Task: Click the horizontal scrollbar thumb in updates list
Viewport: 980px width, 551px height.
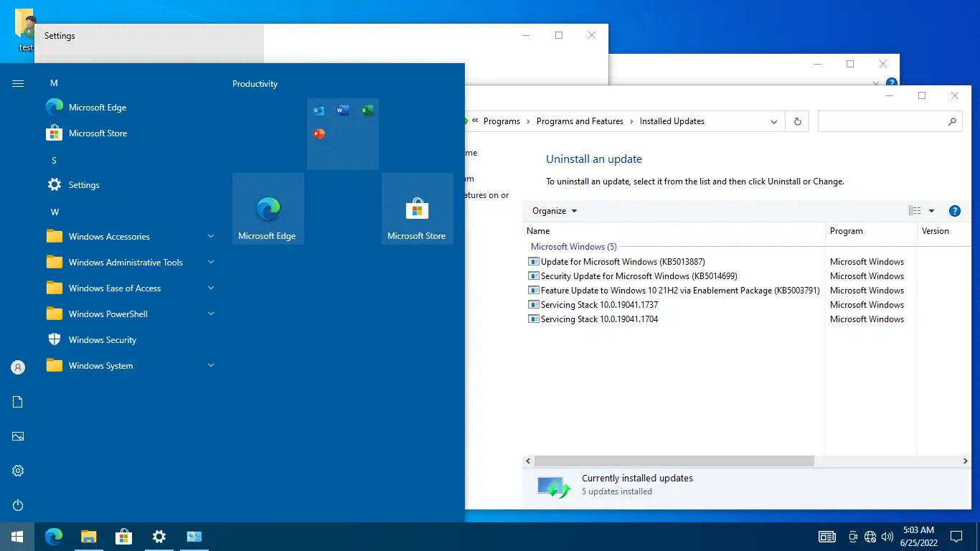Action: pos(674,461)
